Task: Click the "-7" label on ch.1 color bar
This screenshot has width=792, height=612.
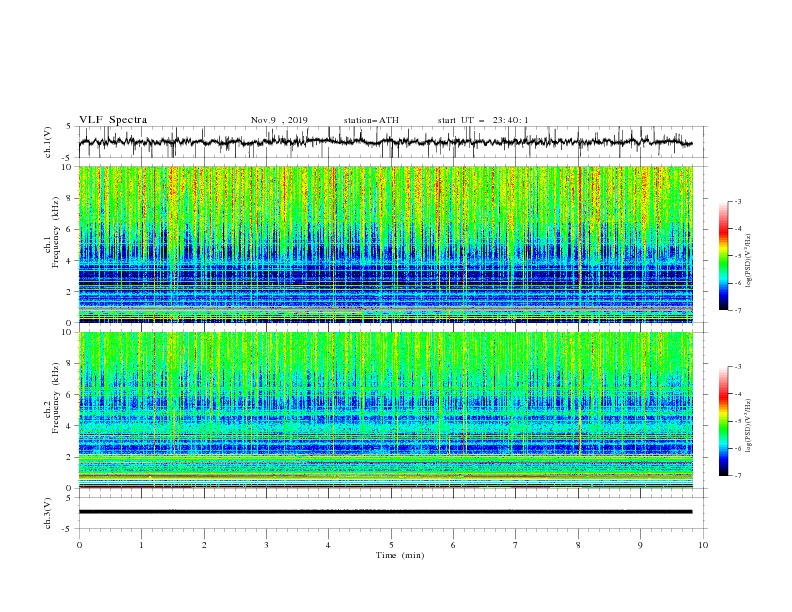Action: pyautogui.click(x=738, y=310)
